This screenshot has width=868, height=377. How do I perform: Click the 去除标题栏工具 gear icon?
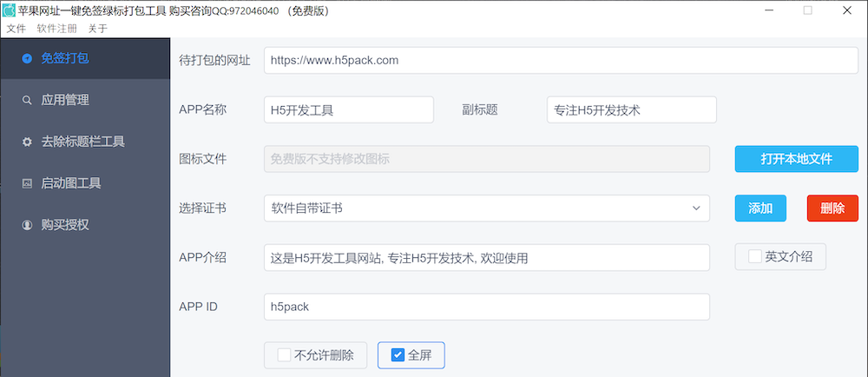(27, 142)
